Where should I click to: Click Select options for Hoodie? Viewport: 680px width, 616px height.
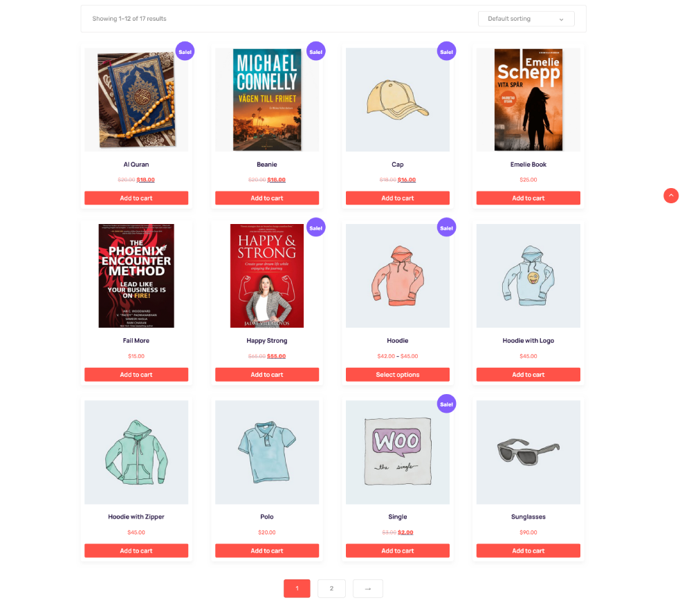pos(397,375)
